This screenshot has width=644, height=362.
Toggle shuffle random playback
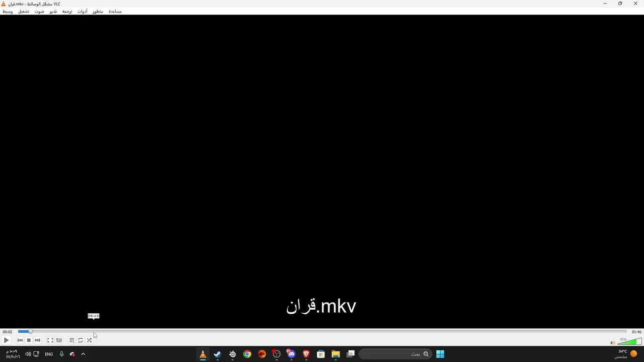[89, 340]
